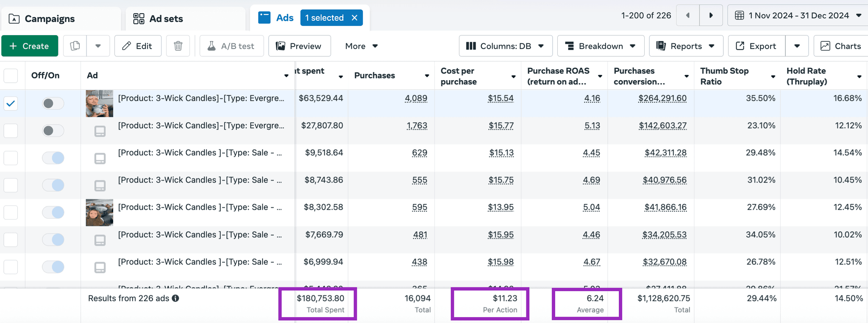Open the calendar date range picker

point(798,16)
